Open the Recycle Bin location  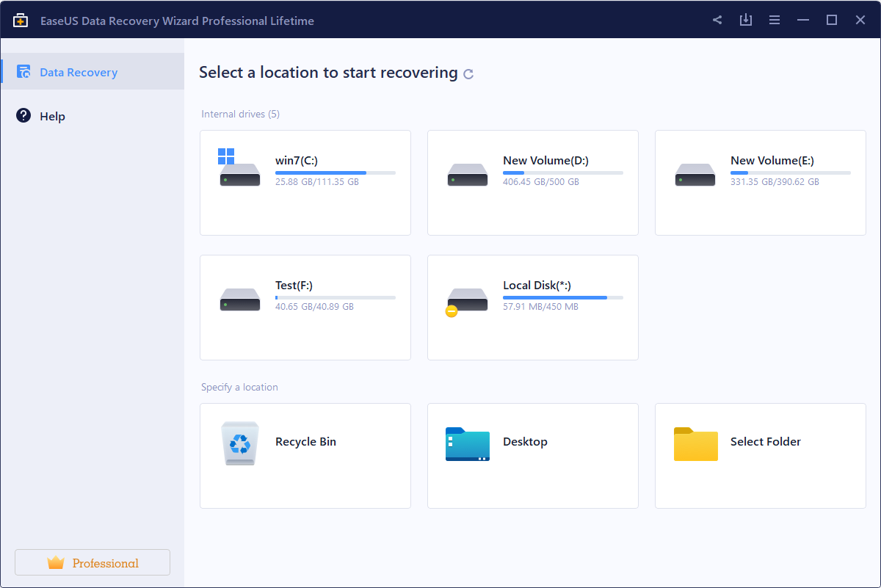point(305,455)
